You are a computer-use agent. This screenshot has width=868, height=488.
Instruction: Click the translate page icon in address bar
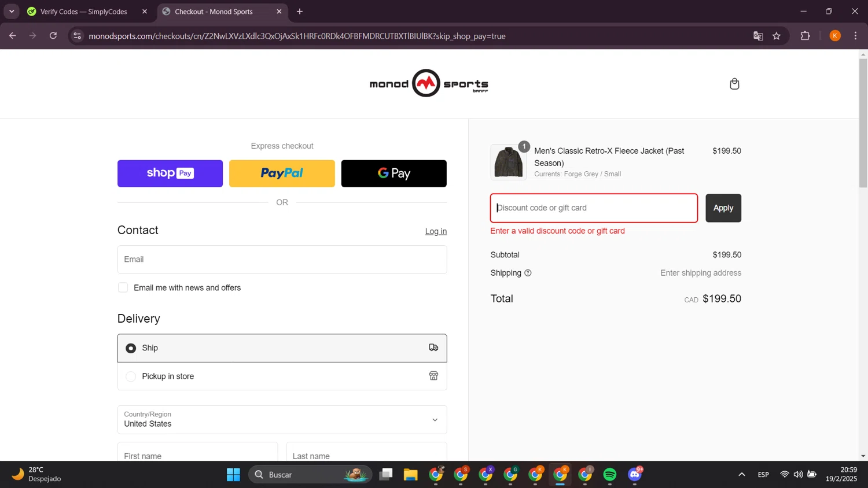pos(758,36)
